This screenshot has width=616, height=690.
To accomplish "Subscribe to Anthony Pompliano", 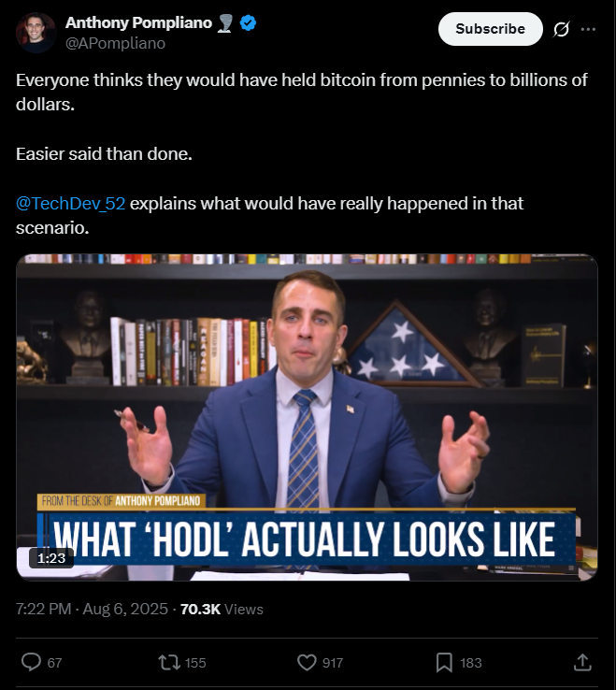I will [x=490, y=29].
